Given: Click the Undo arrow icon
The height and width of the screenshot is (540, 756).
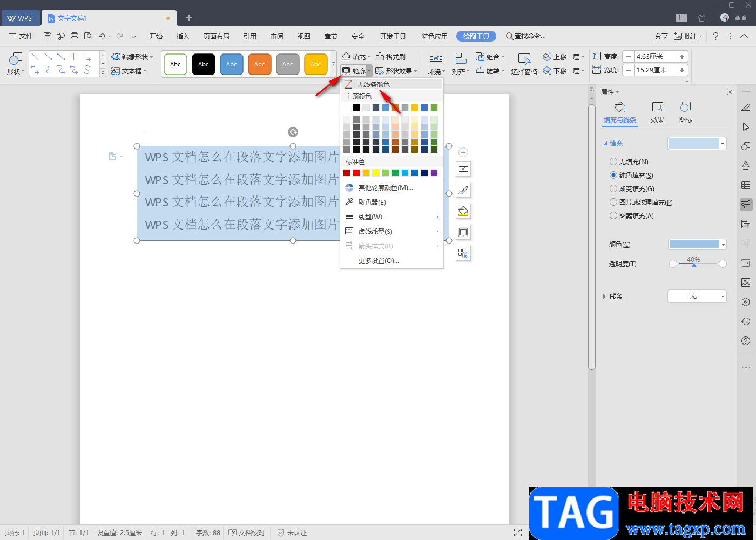Looking at the screenshot, I should (x=102, y=36).
